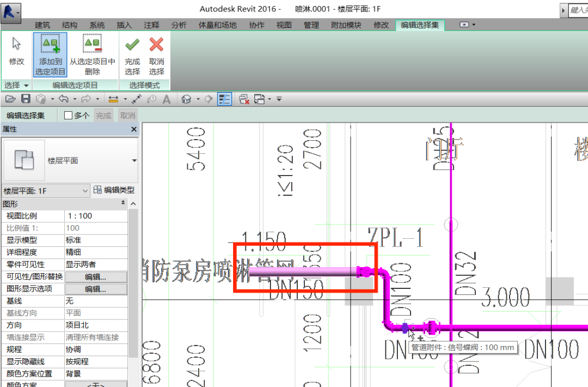Click ribbon minimize panel icon
588x387 pixels.
click(464, 25)
